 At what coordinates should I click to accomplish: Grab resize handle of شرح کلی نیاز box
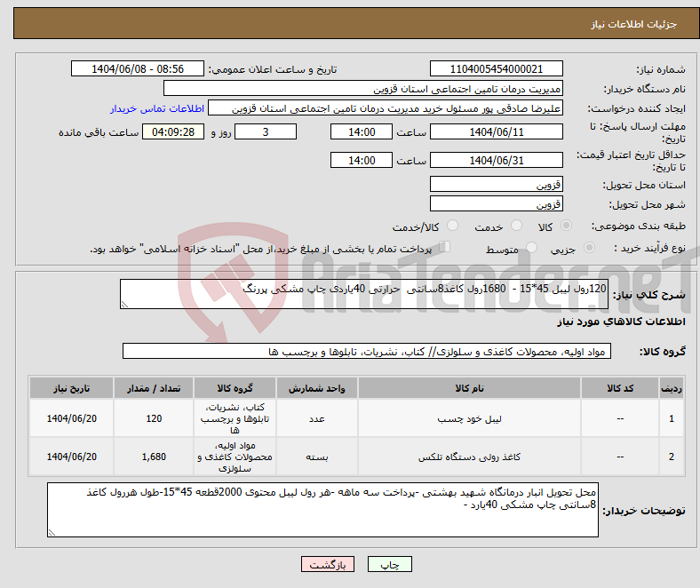click(125, 304)
